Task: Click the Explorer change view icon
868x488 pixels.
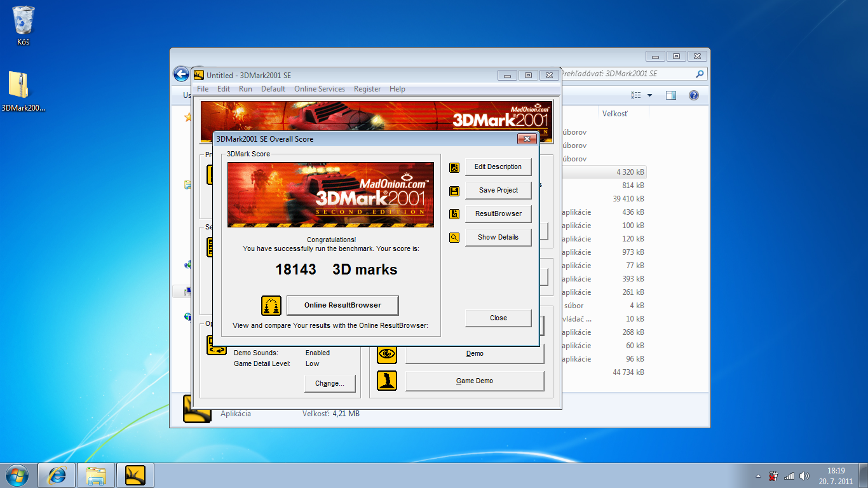Action: pos(636,95)
